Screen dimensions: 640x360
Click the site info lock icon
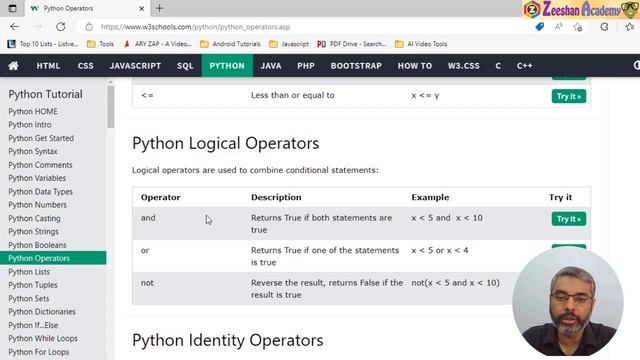pyautogui.click(x=89, y=27)
